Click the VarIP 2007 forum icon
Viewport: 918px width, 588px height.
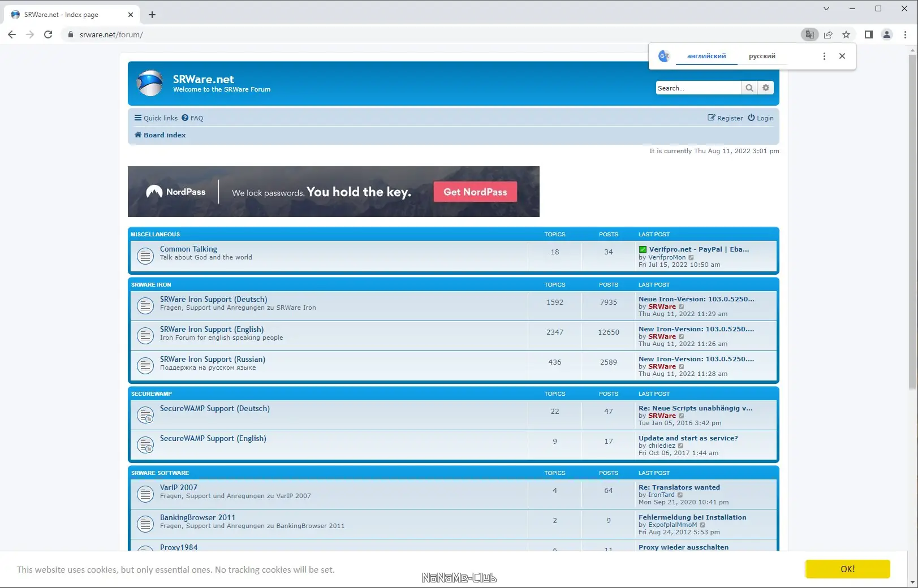point(145,494)
